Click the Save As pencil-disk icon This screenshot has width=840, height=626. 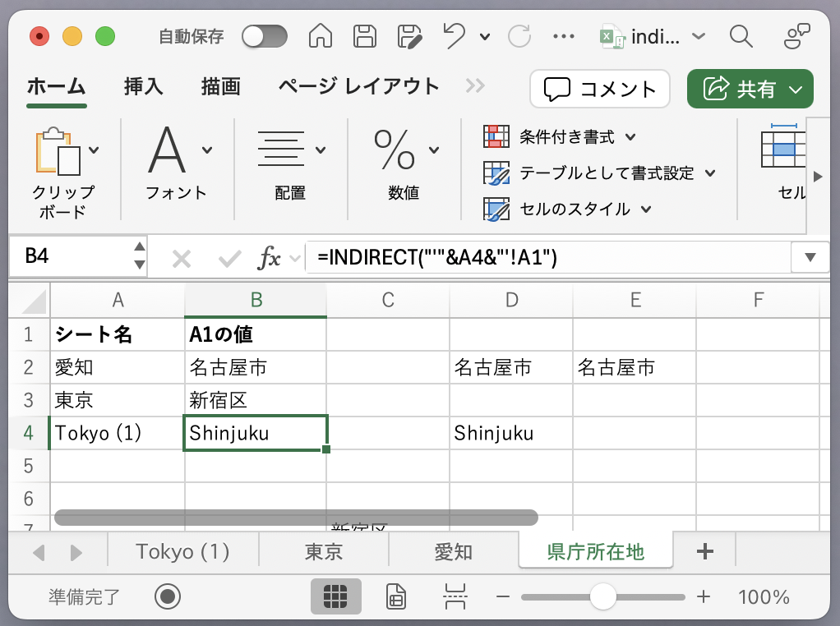tap(410, 36)
